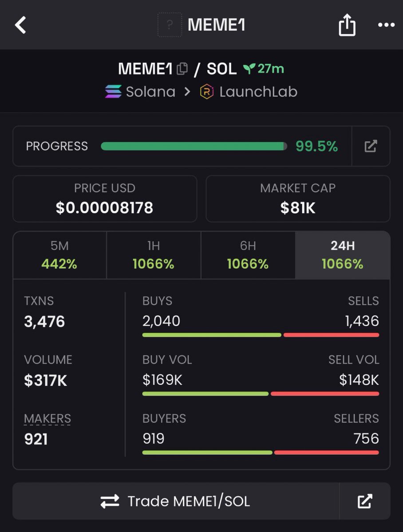Viewport: 403px width, 532px height.
Task: Select the 24H timeframe tab
Action: [x=343, y=255]
